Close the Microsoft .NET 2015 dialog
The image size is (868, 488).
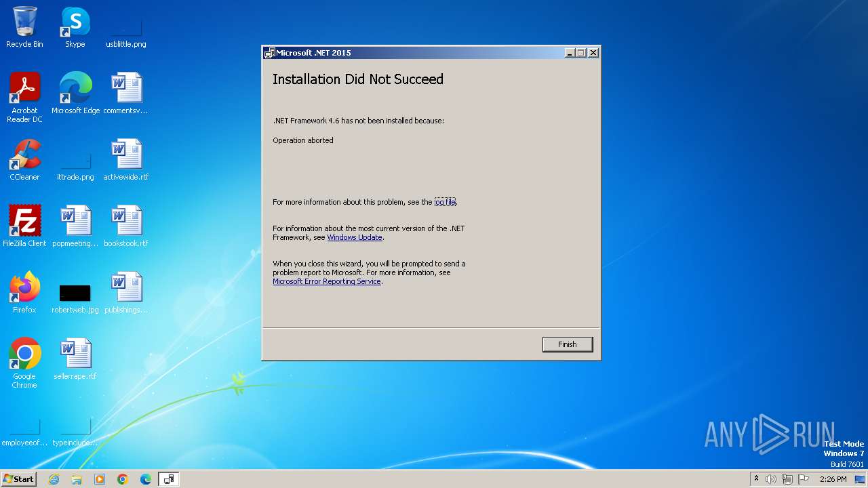(593, 53)
